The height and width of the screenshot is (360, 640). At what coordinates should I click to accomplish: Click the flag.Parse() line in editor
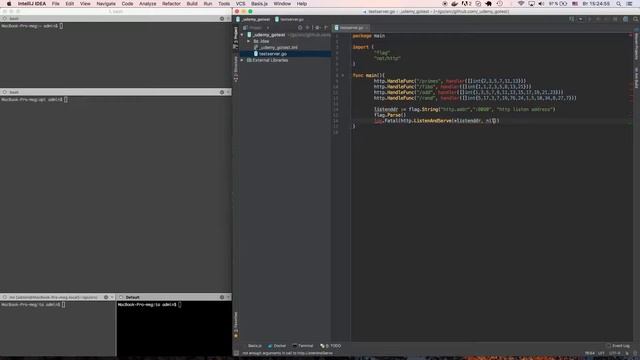[x=390, y=115]
